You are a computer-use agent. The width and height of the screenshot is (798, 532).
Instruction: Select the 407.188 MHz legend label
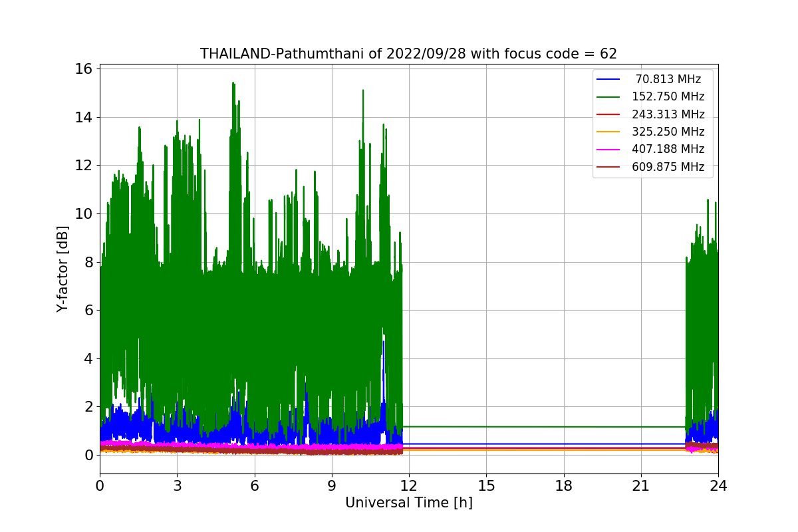coord(668,149)
